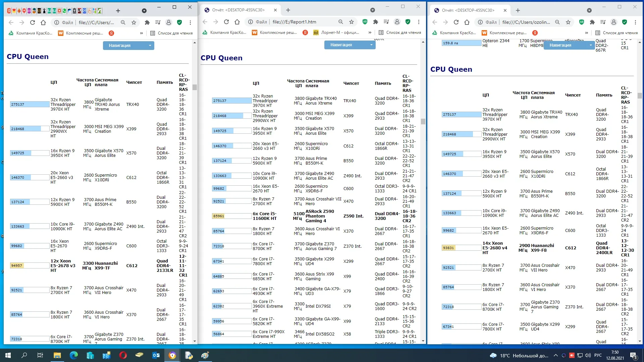Open the profile avatar in middle browser
This screenshot has width=644, height=362.
tap(397, 22)
